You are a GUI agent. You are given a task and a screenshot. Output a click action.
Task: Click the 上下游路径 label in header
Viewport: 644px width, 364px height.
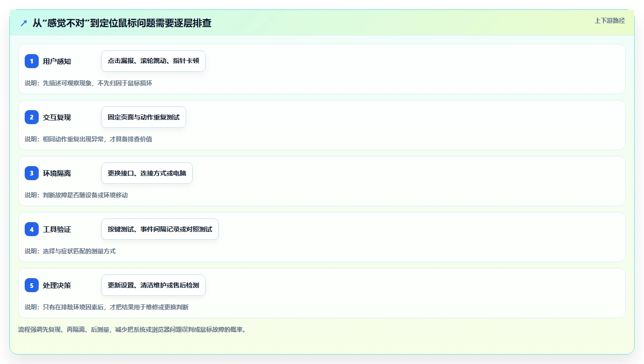[609, 21]
